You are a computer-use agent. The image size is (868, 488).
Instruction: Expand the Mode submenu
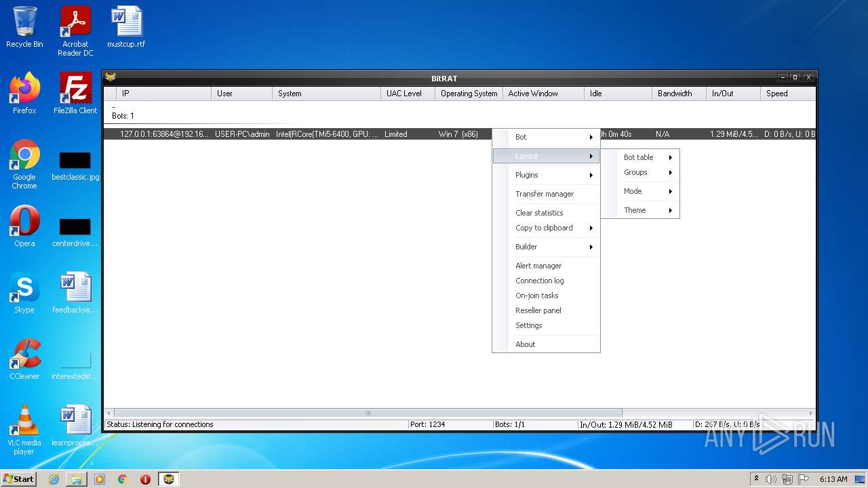[640, 191]
